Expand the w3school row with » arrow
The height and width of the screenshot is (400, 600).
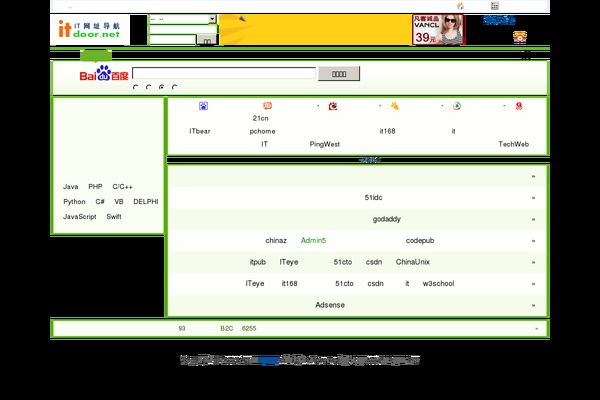coord(533,284)
